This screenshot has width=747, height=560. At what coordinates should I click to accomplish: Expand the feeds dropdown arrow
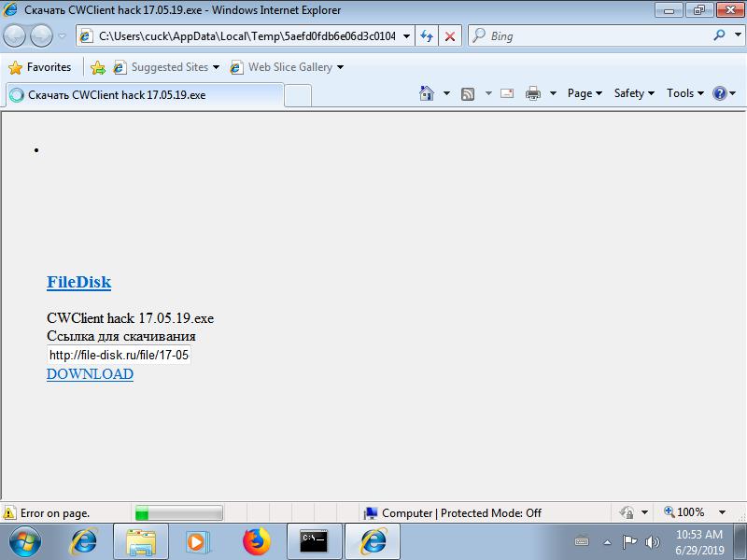click(488, 93)
